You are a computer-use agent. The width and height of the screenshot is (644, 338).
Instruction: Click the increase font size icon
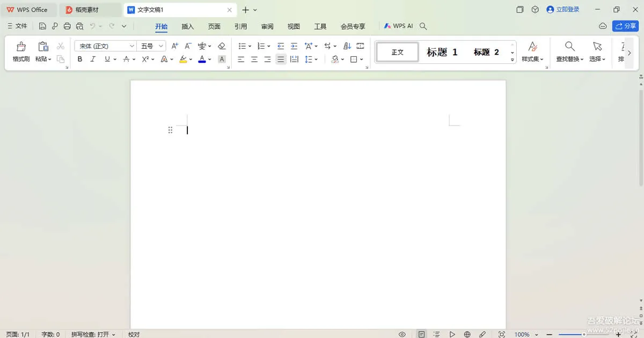click(x=174, y=46)
